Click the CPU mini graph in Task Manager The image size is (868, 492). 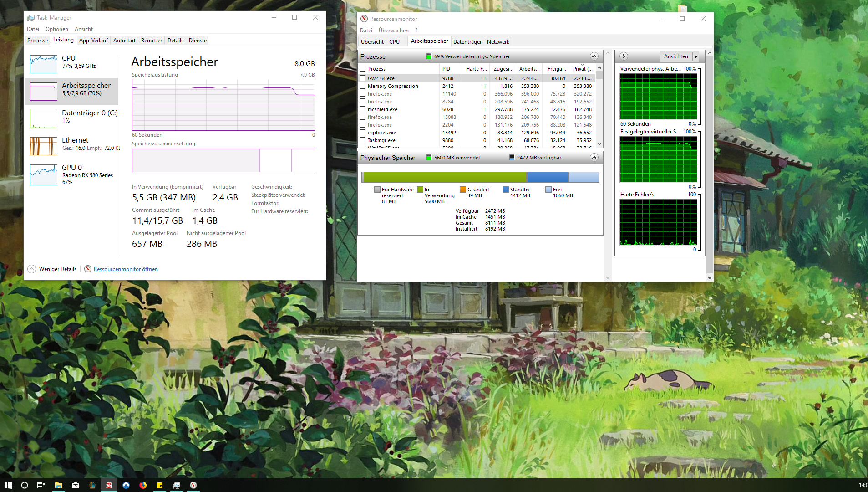coord(44,64)
